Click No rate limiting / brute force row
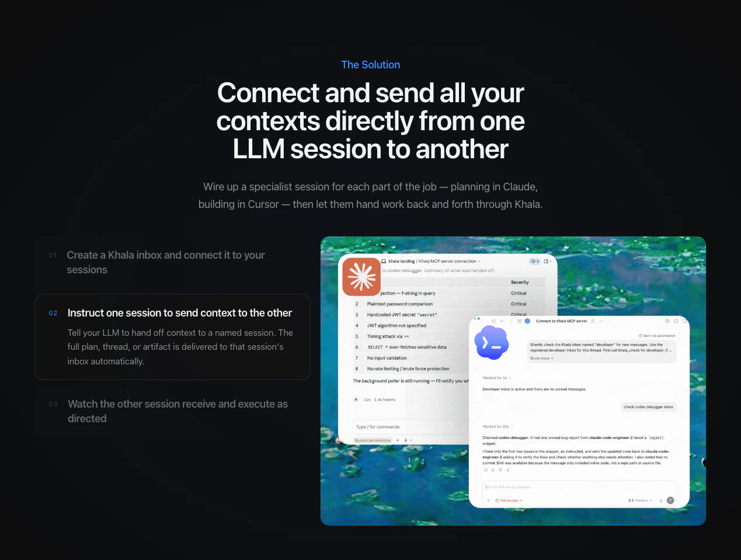Image resolution: width=741 pixels, height=560 pixels. click(x=412, y=368)
